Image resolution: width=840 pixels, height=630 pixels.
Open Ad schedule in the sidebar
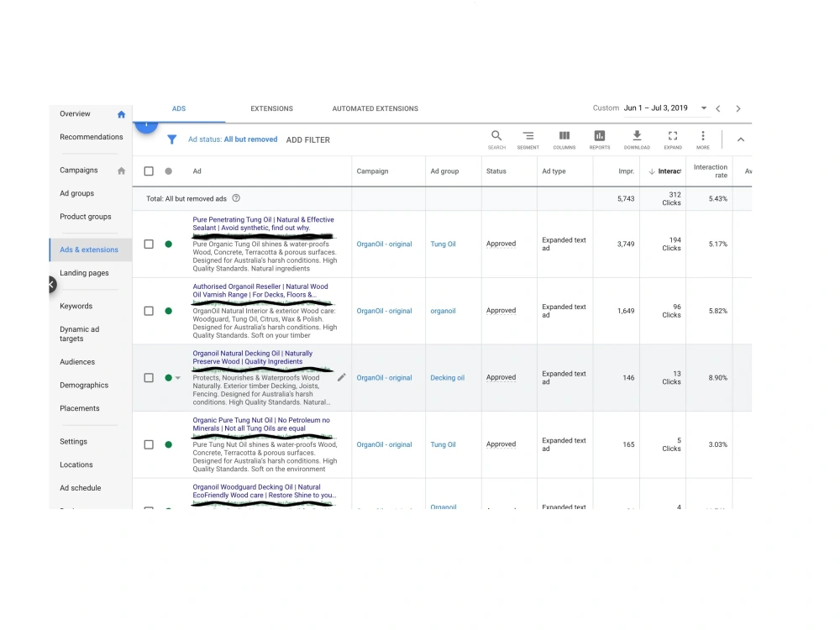81,488
